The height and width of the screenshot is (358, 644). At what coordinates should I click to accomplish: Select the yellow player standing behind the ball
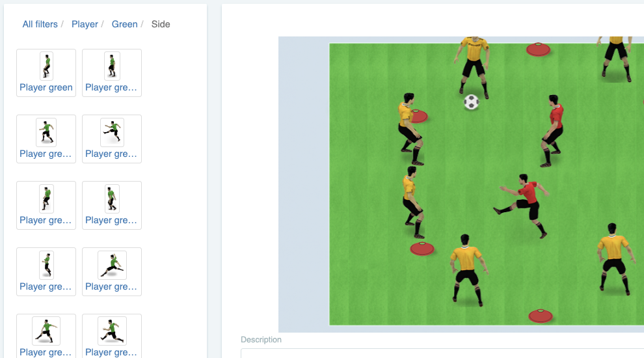pos(473,66)
